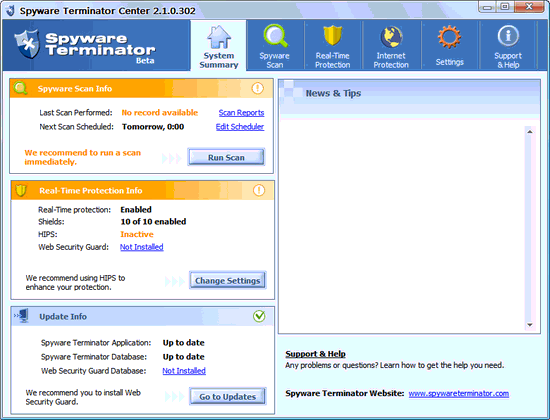
Task: Open Real-Time Protection shield tab
Action: point(333,46)
